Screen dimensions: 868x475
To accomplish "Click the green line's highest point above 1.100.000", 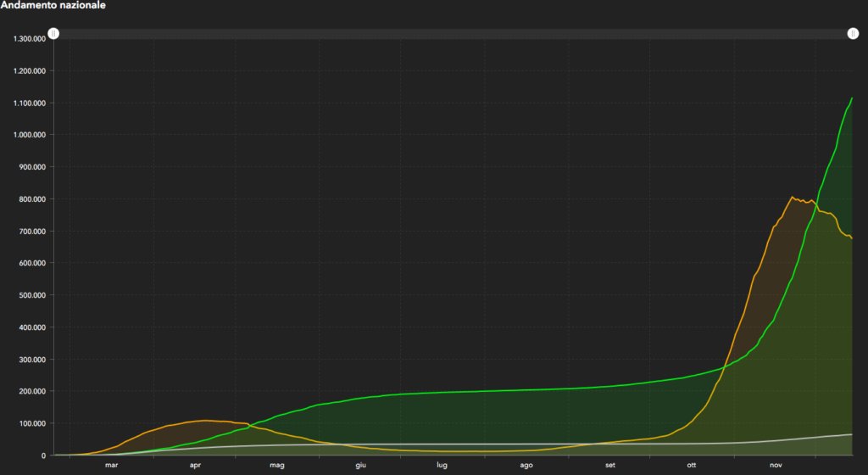I will point(852,98).
